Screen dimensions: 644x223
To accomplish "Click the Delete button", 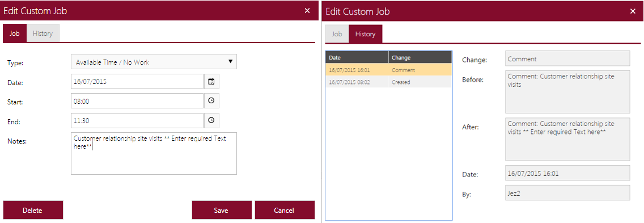I will (x=33, y=211).
